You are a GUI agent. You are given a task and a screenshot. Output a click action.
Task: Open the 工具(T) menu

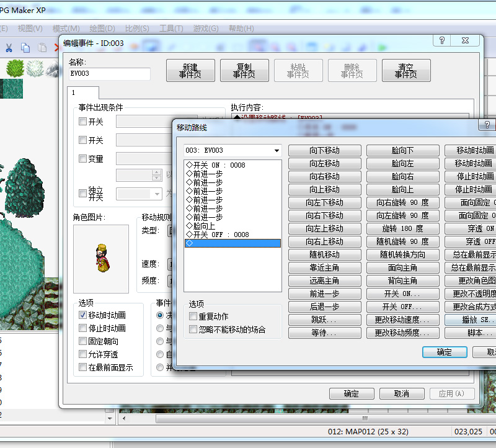[x=171, y=29]
